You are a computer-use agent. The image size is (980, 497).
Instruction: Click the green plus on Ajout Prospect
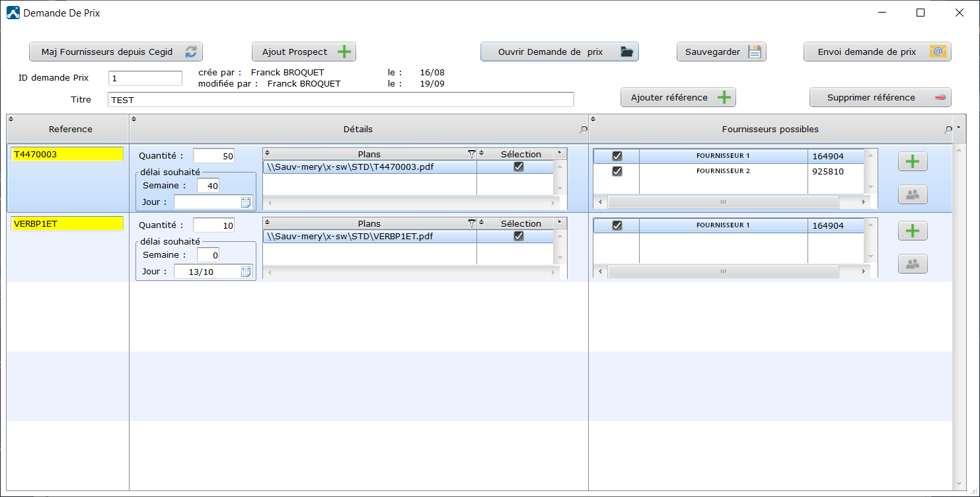[344, 52]
